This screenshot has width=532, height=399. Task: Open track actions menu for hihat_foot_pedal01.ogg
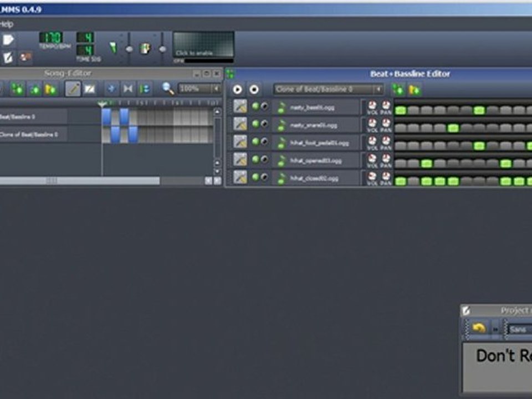240,142
